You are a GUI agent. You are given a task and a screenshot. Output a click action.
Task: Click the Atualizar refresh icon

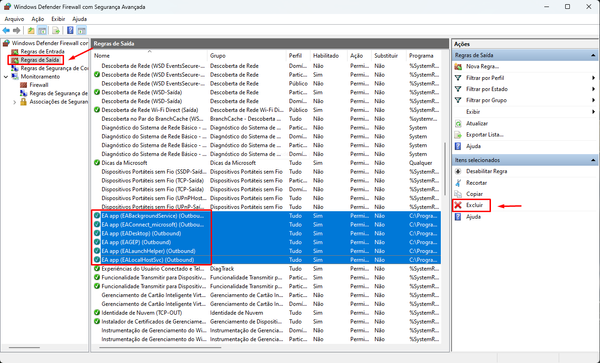pyautogui.click(x=458, y=124)
